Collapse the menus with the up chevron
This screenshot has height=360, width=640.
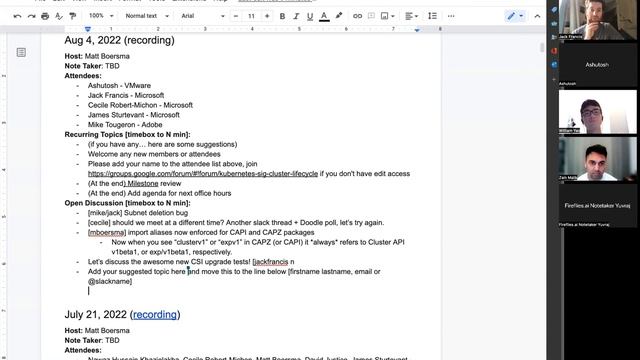[x=537, y=16]
